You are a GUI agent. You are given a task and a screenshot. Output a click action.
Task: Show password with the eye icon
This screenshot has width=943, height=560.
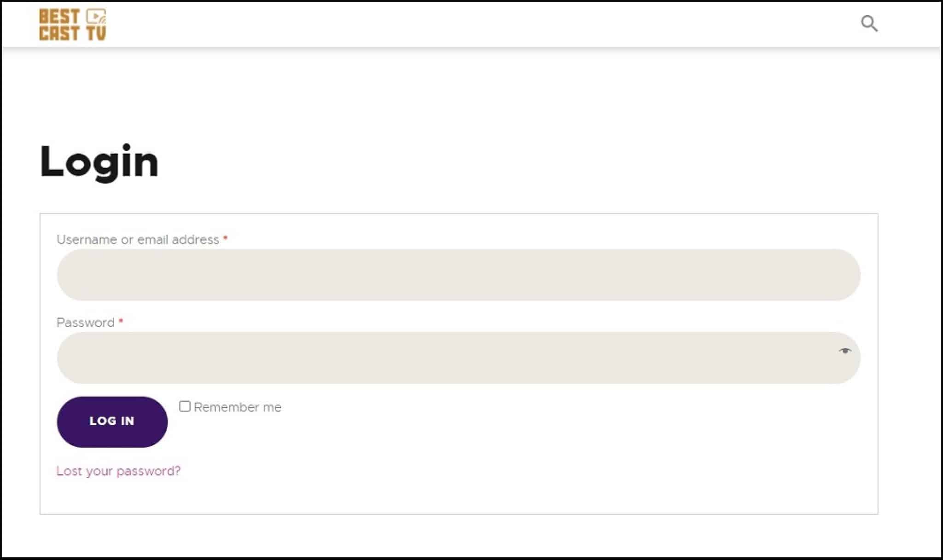coord(844,351)
